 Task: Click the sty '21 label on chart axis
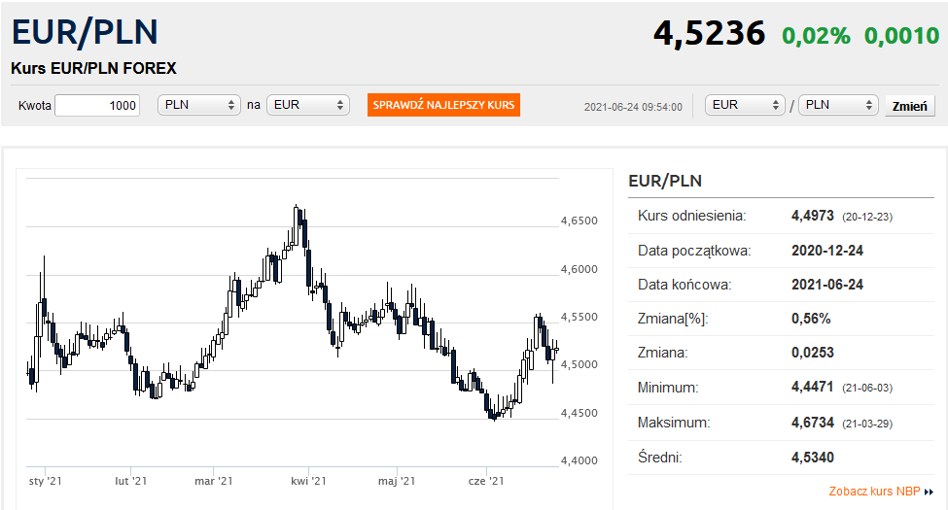pyautogui.click(x=45, y=481)
